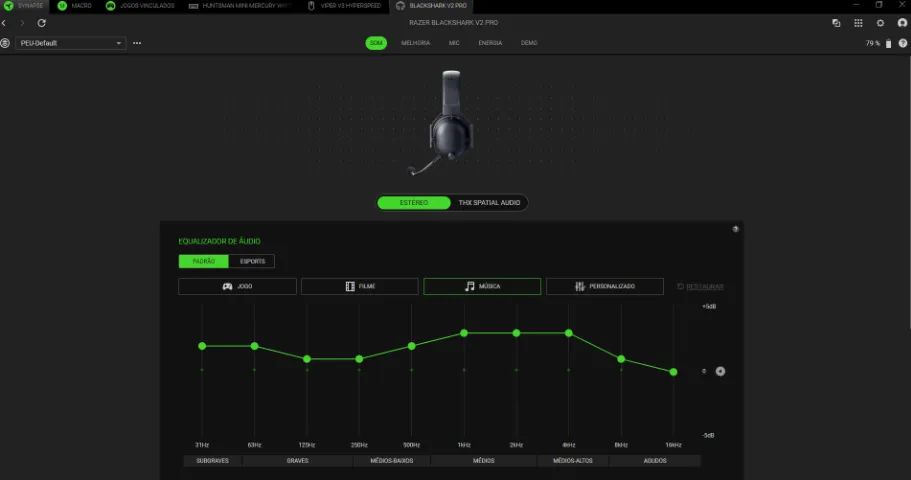Click the 31Hz equalizer slider handle

pos(202,346)
